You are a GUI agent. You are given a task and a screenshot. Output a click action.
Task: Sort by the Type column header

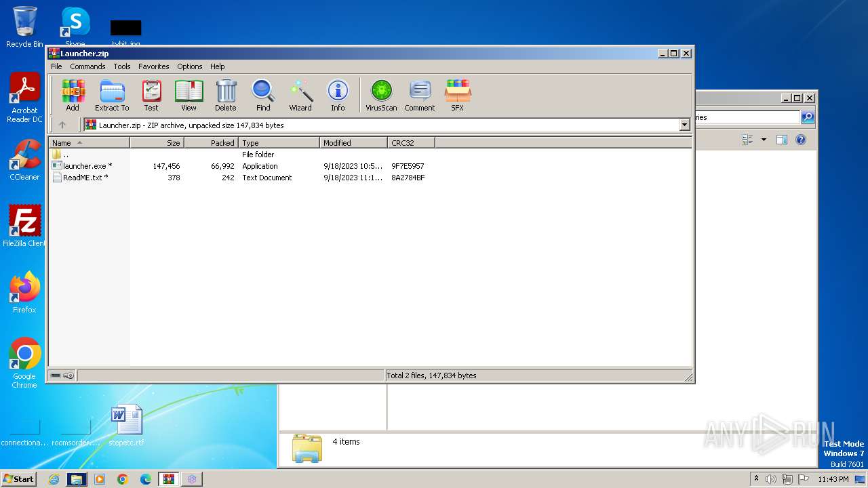tap(279, 143)
